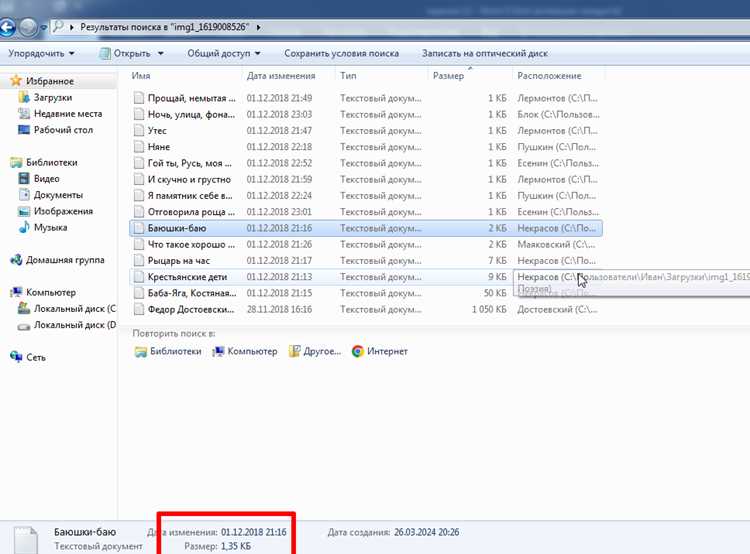Screen dimensions: 750x554
Task: Click the Chrome Интернет search icon
Action: (x=357, y=352)
